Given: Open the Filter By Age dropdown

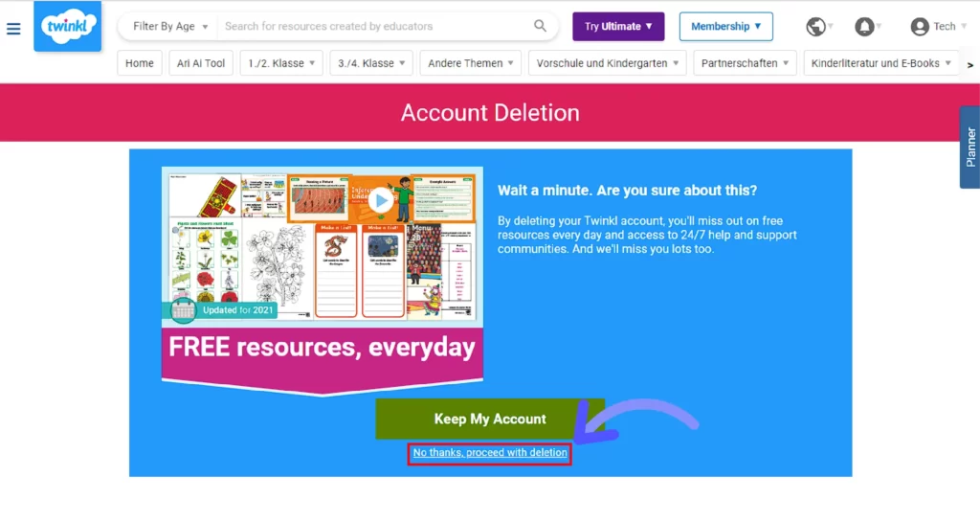Looking at the screenshot, I should [x=170, y=26].
